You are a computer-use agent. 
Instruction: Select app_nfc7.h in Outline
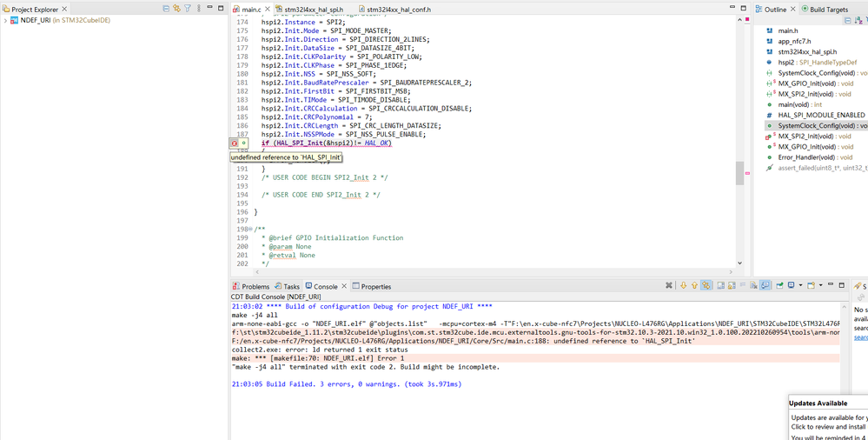[x=794, y=41]
